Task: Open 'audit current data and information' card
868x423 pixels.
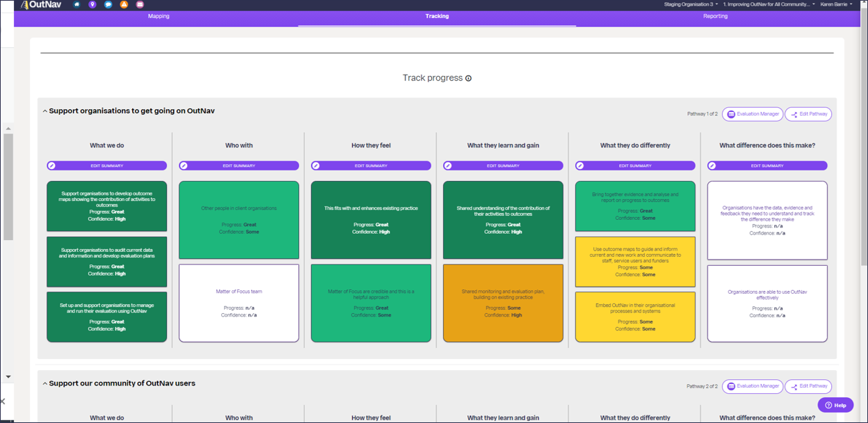Action: click(107, 262)
